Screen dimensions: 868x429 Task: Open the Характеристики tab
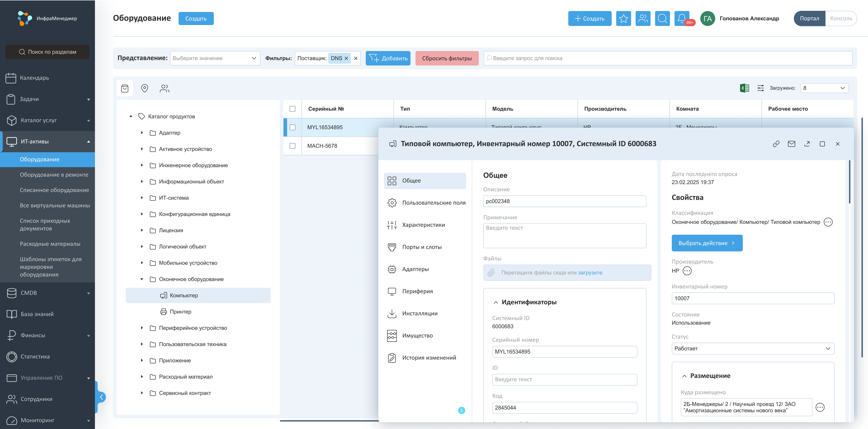(x=423, y=225)
